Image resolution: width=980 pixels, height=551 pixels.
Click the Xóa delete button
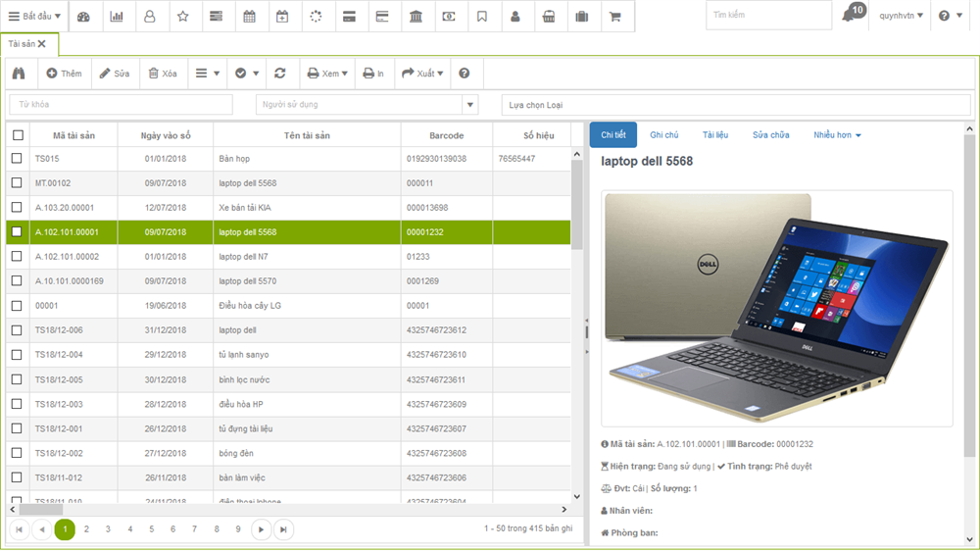[163, 74]
